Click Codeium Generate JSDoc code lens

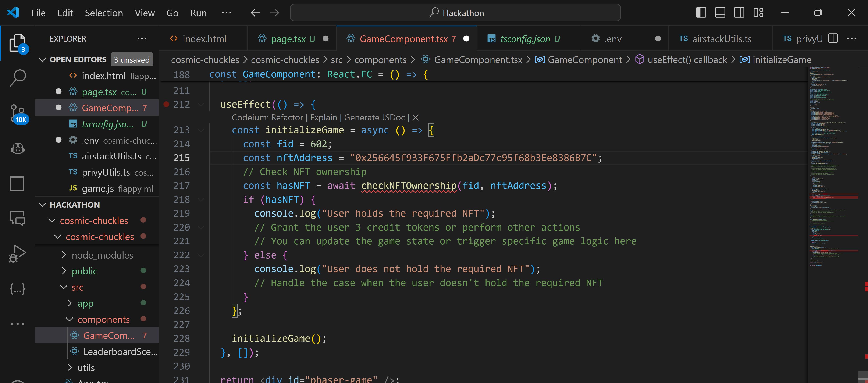click(x=374, y=117)
